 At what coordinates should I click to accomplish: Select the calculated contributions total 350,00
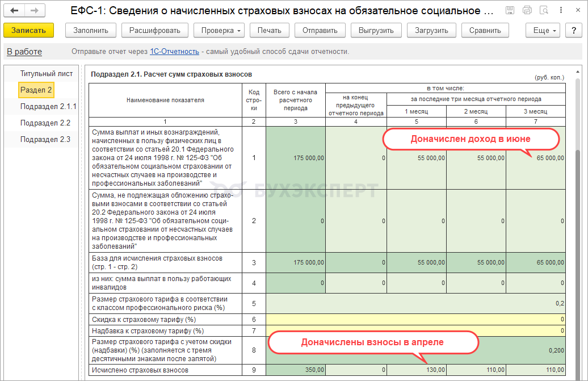(296, 370)
